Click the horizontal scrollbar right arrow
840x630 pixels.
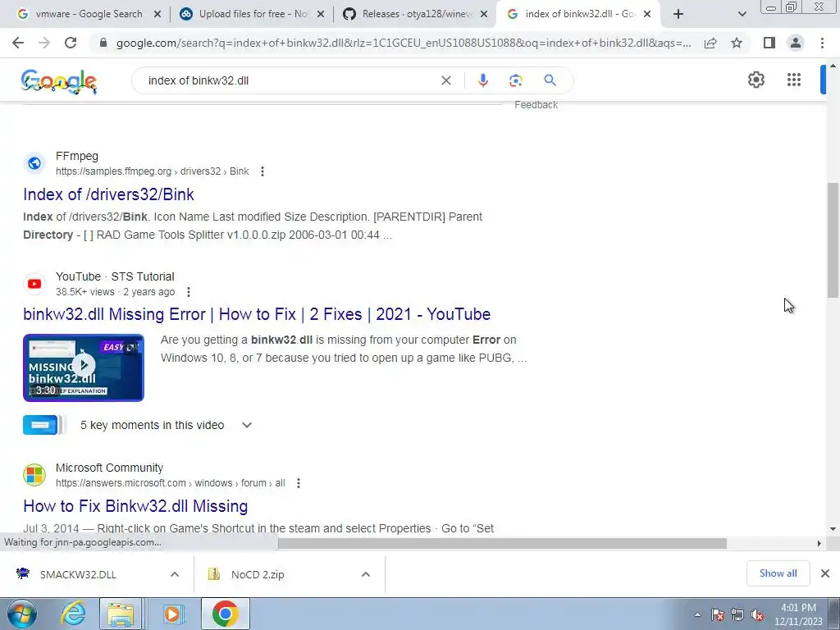(819, 543)
